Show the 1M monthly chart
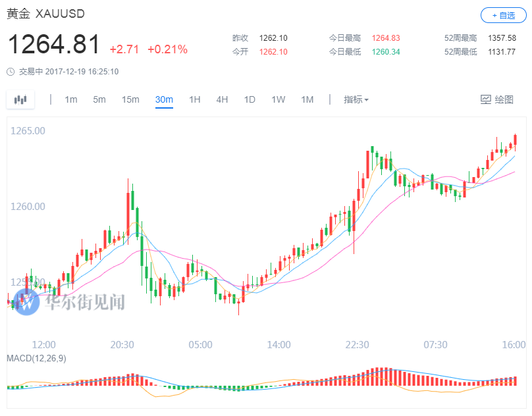Viewport: 532px width, 416px height. coord(307,99)
